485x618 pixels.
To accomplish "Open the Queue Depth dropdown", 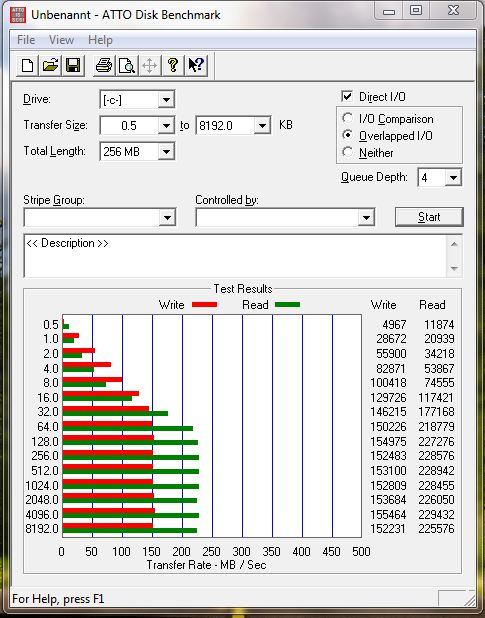I will coord(453,178).
